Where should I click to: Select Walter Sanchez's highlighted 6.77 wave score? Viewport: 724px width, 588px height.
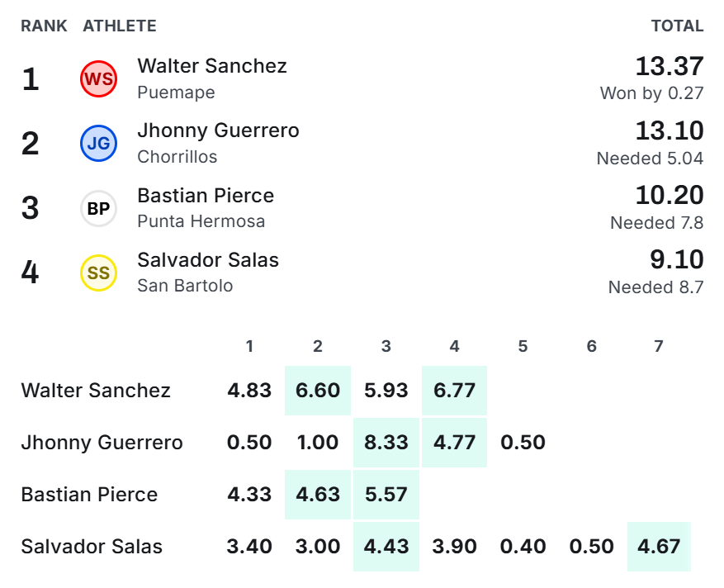(x=454, y=391)
